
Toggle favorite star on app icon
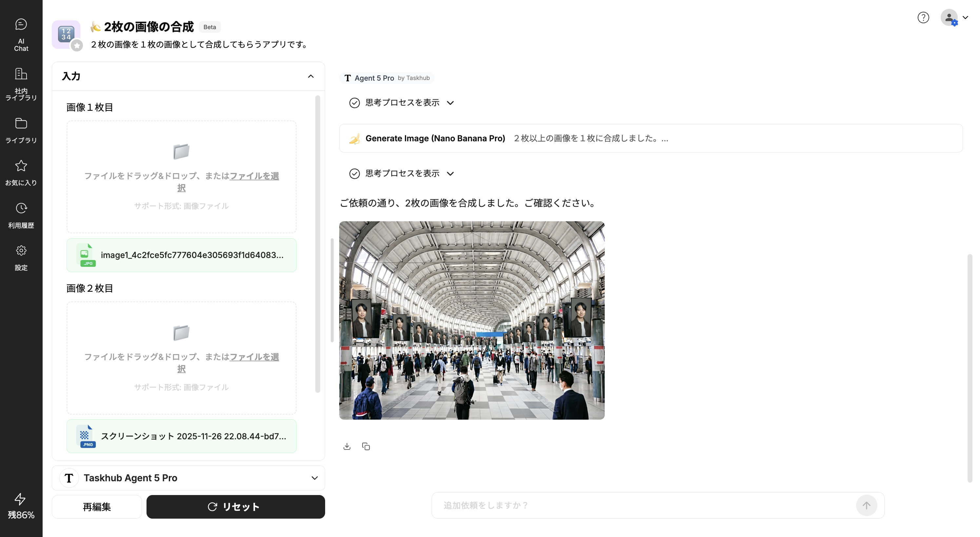tap(77, 46)
